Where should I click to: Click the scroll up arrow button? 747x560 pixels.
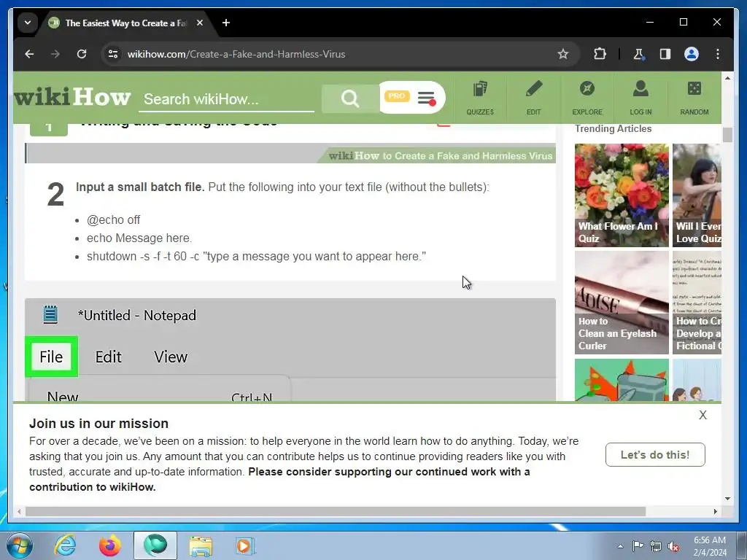point(727,77)
